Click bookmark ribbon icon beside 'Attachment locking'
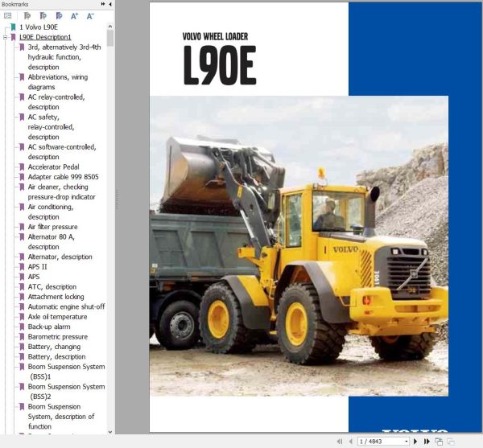 tap(22, 297)
